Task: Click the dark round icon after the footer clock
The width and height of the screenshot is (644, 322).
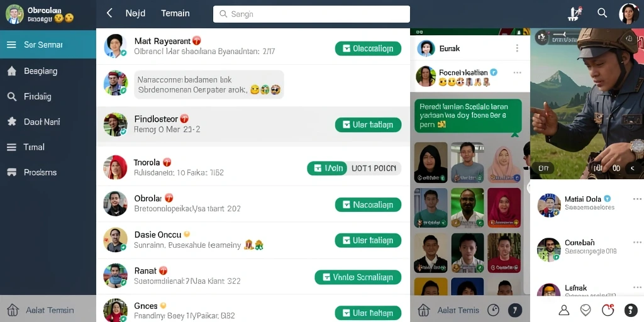Action: tap(514, 310)
